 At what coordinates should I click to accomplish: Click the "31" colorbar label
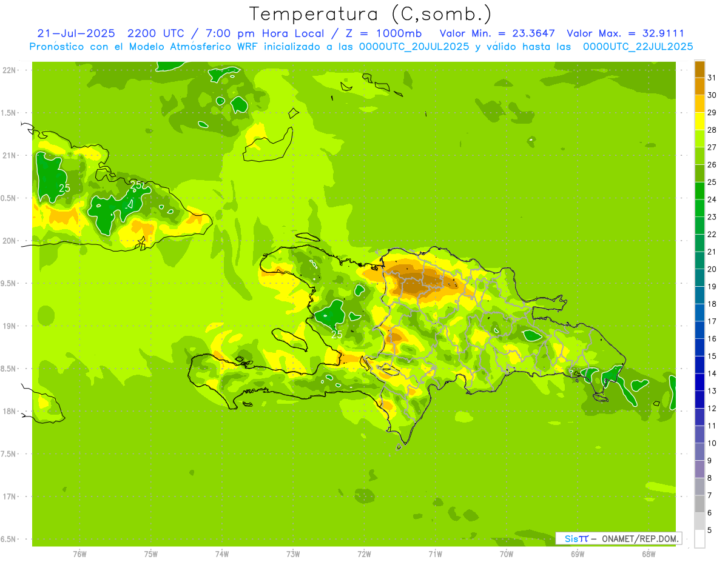712,78
